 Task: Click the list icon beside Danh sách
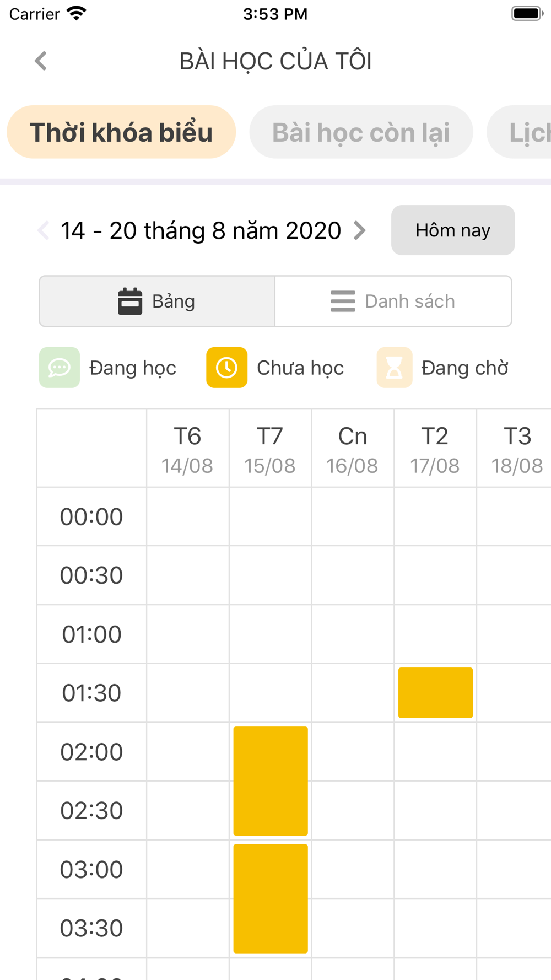click(x=343, y=301)
